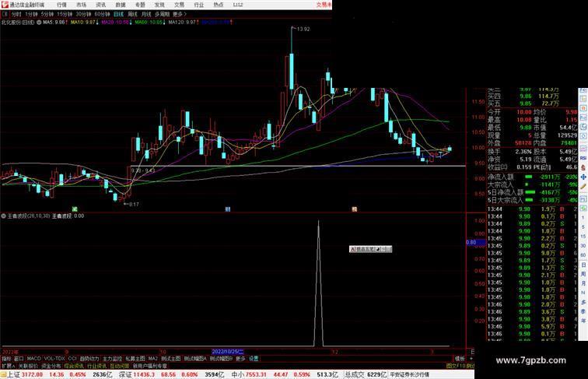
Task: Open the 综合资讯 tab
Action: pos(74,366)
